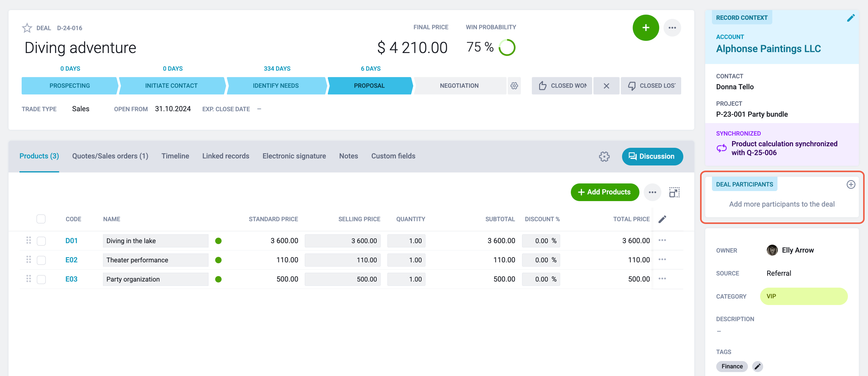Select the Diving in the lake checkbox
Screen dimensions: 868x376
pos(41,241)
